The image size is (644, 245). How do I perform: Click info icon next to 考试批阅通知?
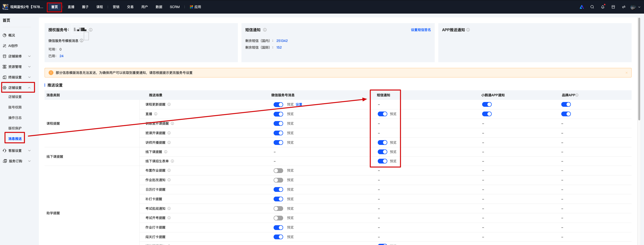click(x=169, y=209)
